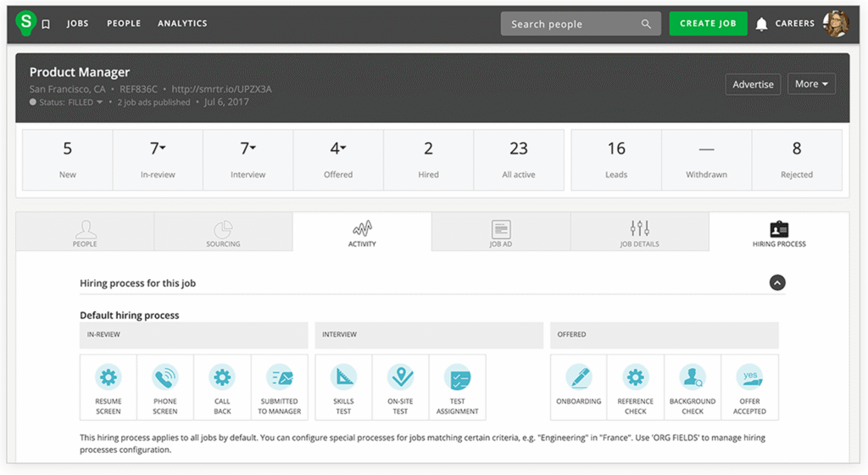Screen dimensions: 868x475
Task: Open the bookmark icon beside the logo
Action: 46,24
